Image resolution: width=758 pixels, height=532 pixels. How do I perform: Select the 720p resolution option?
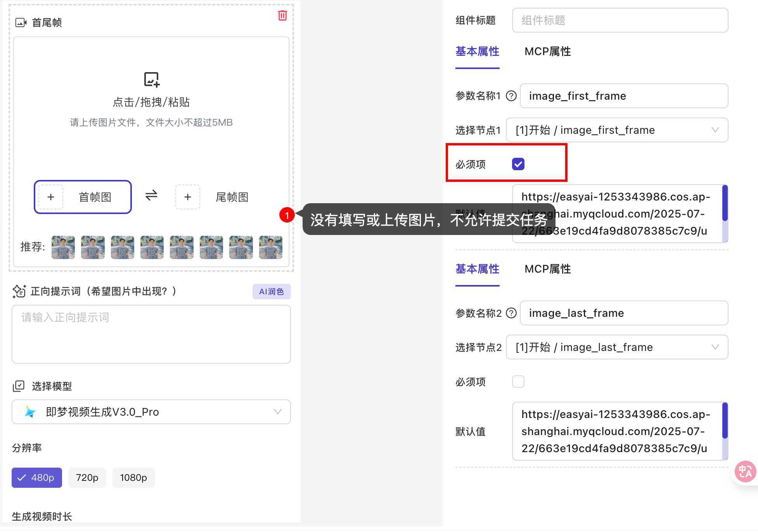(x=87, y=477)
